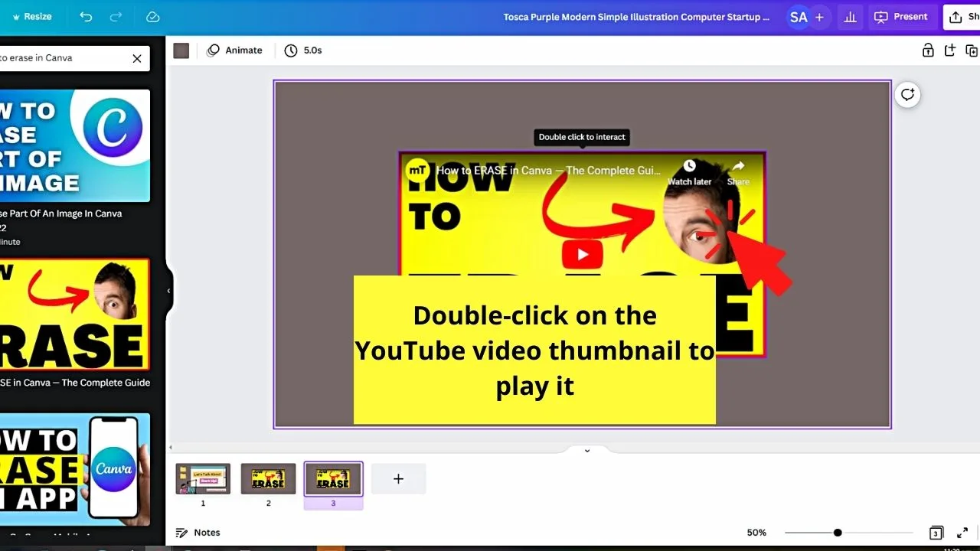Click the cloud save status icon
Screen dimensions: 980x551
point(152,17)
